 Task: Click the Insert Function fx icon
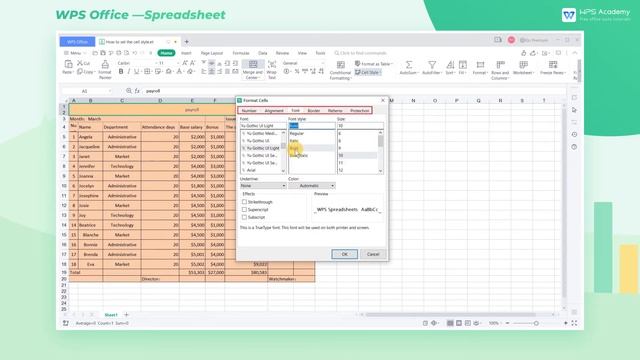coord(137,91)
